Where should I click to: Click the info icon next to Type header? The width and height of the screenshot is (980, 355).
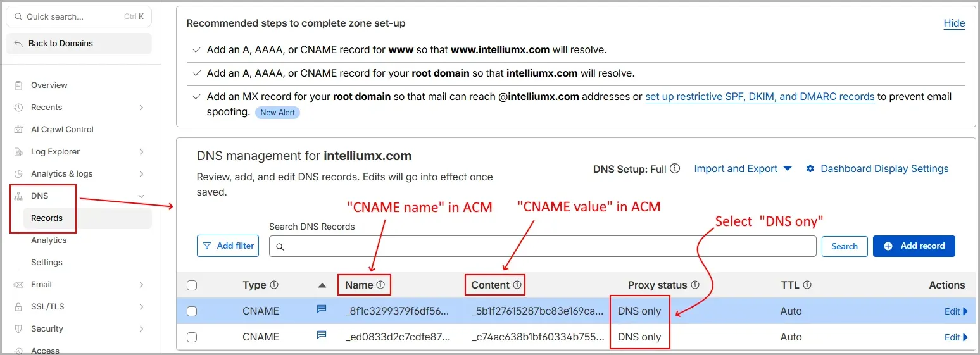click(274, 285)
